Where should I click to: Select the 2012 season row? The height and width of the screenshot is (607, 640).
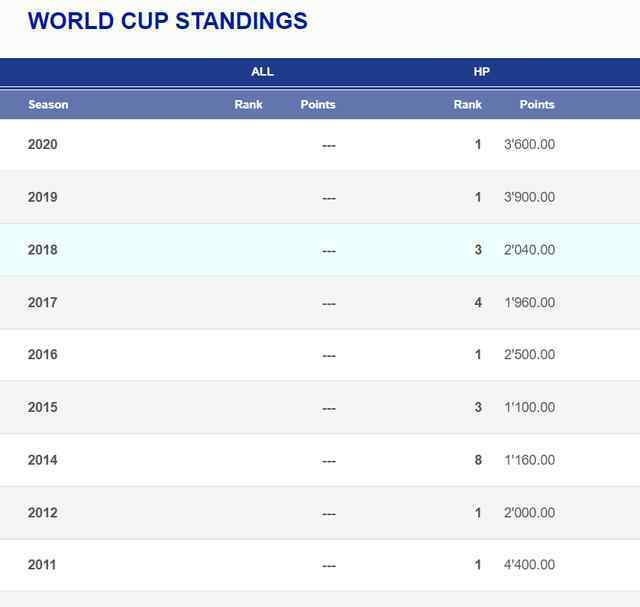320,513
